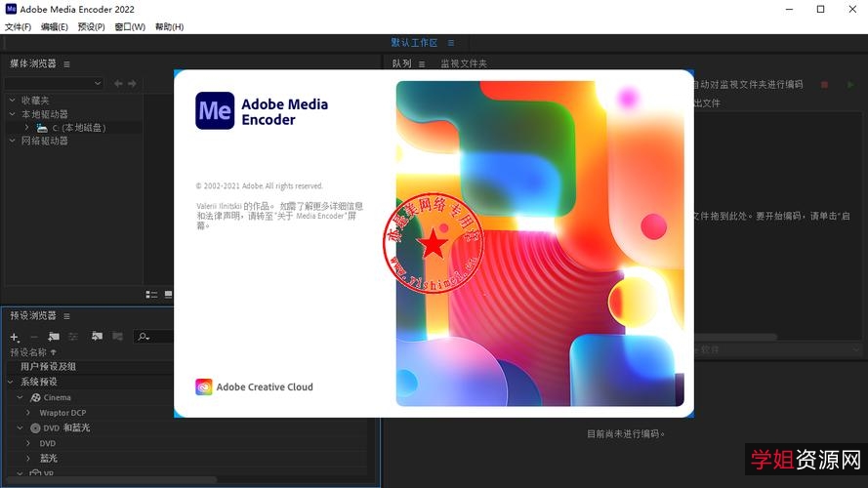Open the Queue panel menu icon
The image size is (868, 488).
[x=422, y=64]
